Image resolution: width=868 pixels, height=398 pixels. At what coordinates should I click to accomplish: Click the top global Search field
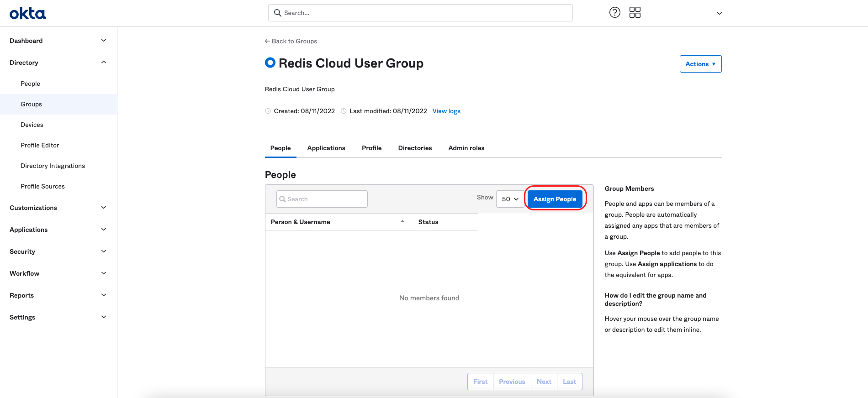pyautogui.click(x=420, y=13)
